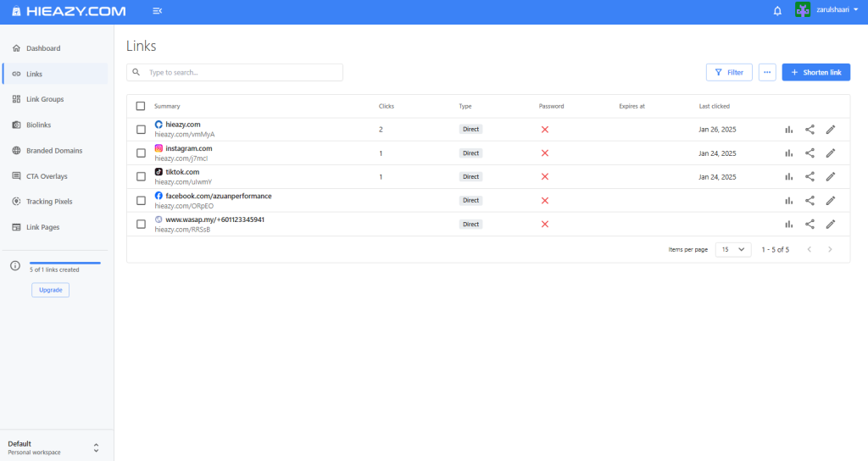Edit the tiktok.com link with pencil icon
The image size is (868, 461).
(831, 177)
